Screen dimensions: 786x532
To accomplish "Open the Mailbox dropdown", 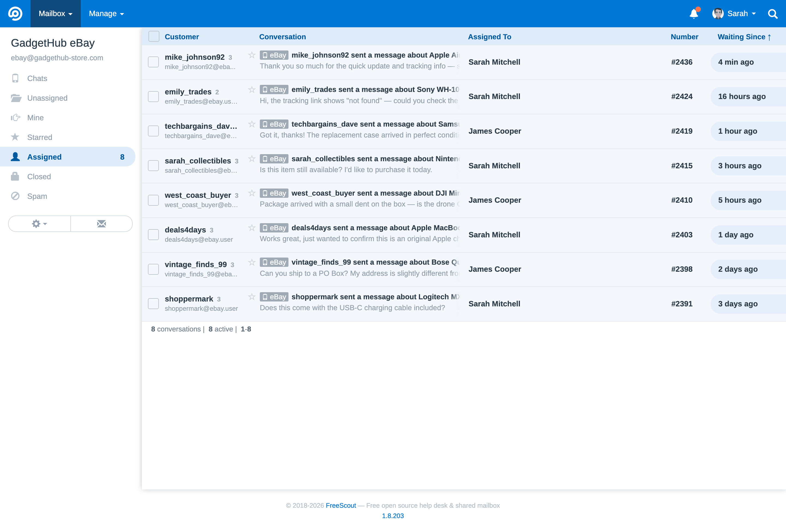I will (x=55, y=14).
